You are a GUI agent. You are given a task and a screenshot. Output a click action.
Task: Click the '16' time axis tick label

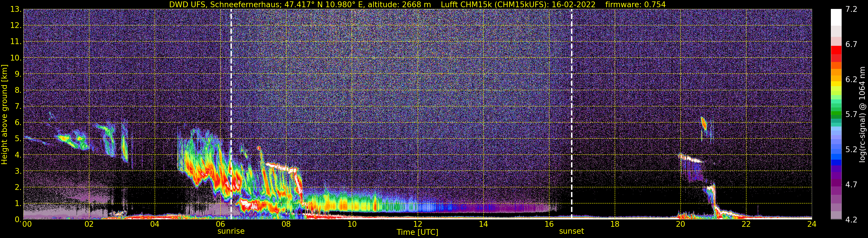(x=549, y=224)
